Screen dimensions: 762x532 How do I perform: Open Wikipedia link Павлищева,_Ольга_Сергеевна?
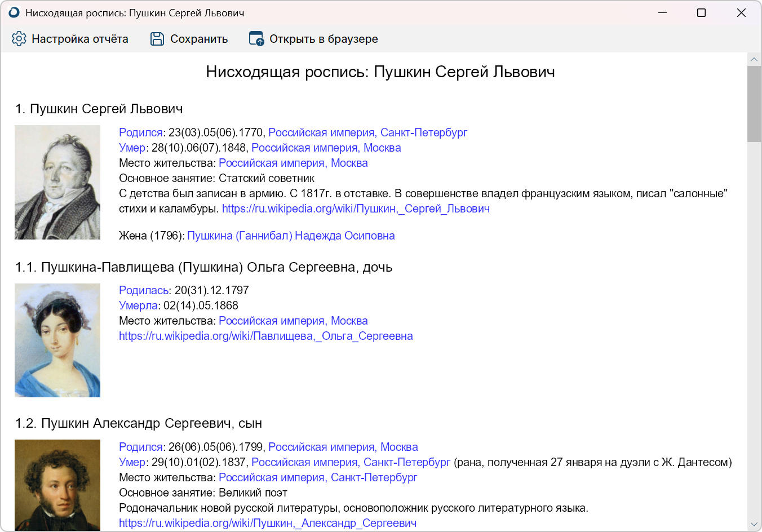coord(266,336)
